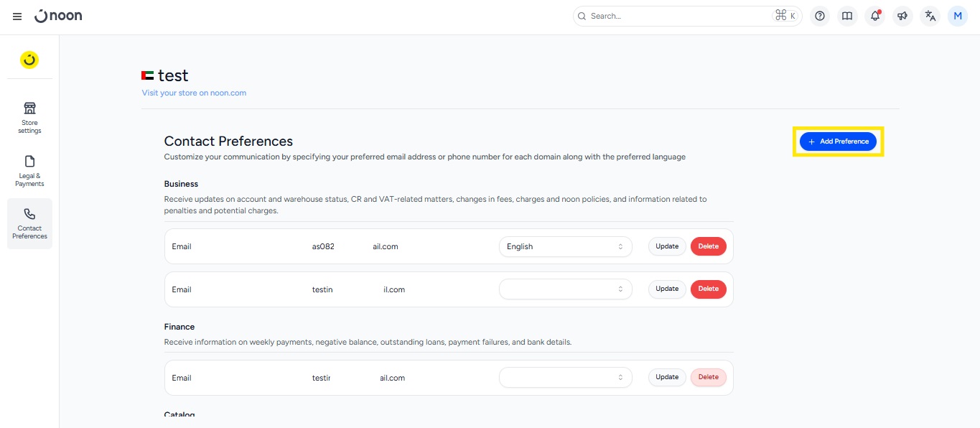Expand the English language dropdown
The height and width of the screenshot is (428, 980).
tap(565, 246)
